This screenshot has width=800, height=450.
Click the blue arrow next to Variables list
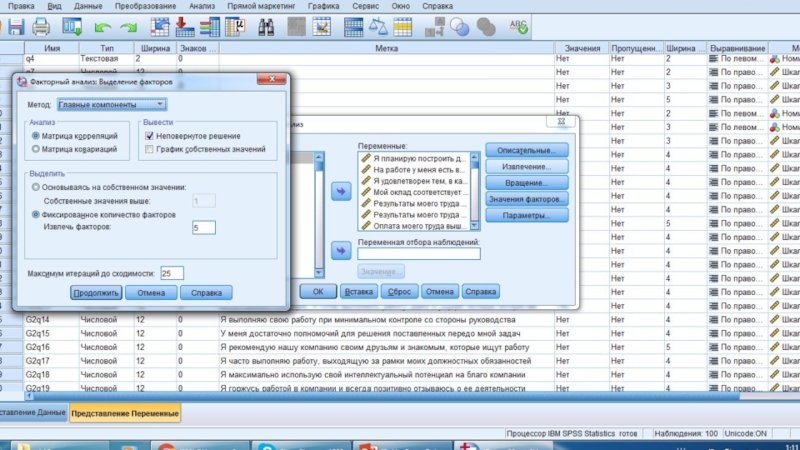click(340, 191)
